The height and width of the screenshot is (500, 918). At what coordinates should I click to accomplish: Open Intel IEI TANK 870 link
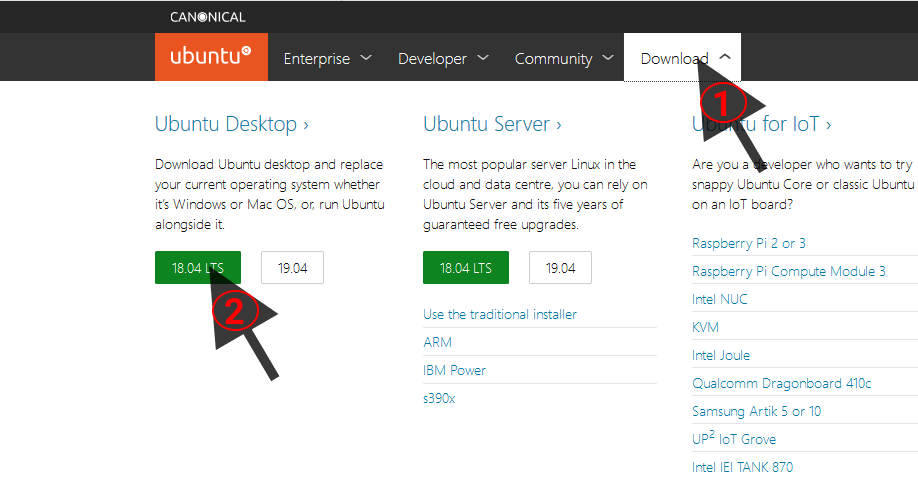click(x=742, y=467)
